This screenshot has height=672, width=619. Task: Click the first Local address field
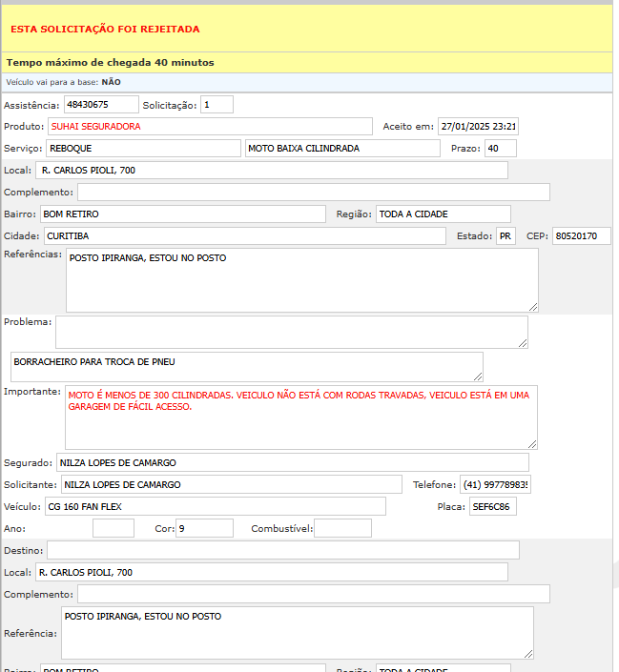click(x=272, y=170)
